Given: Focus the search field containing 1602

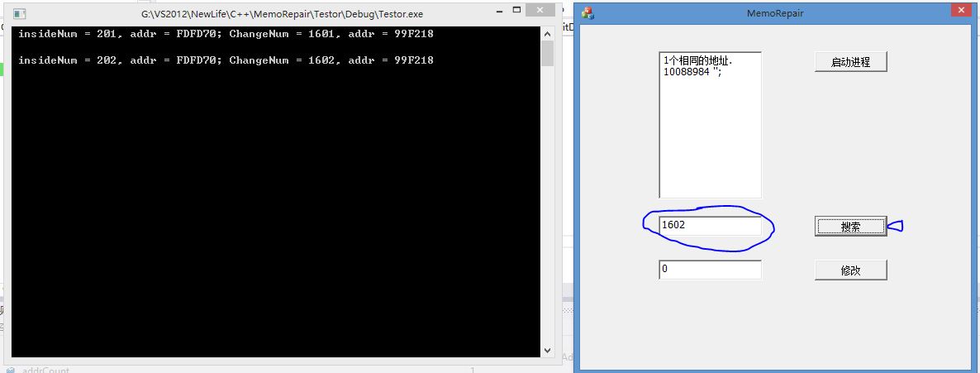Looking at the screenshot, I should [x=710, y=226].
